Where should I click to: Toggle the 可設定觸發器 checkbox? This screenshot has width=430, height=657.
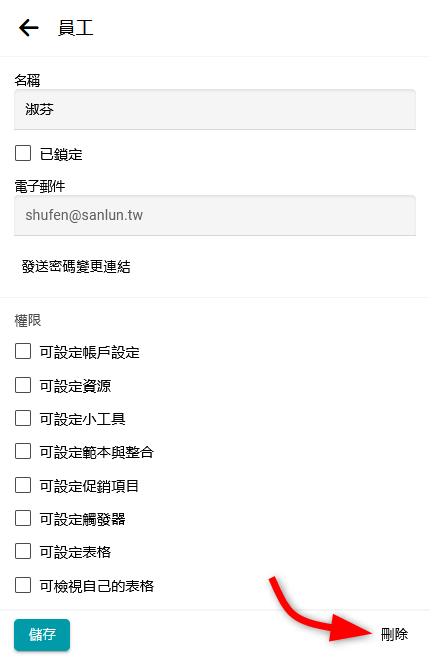[23, 518]
